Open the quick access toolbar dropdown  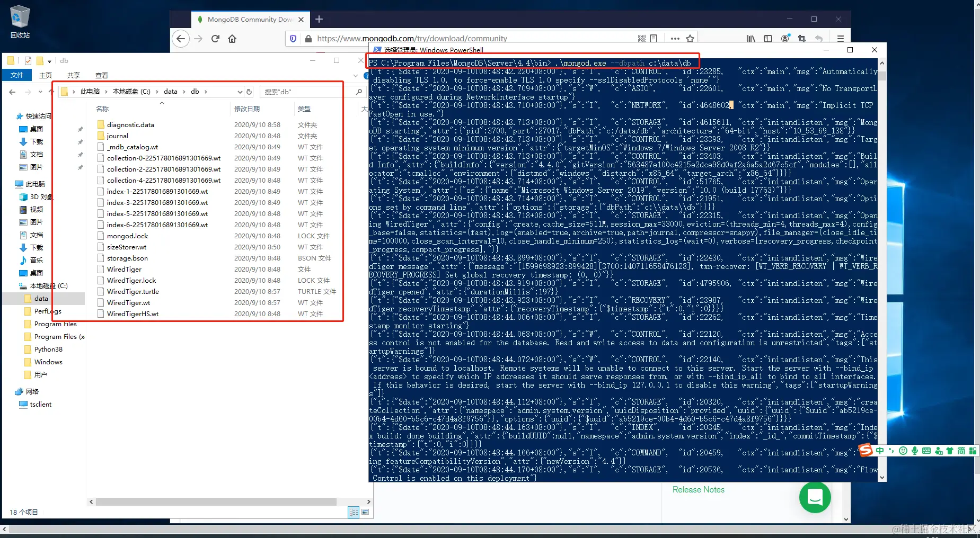pos(49,61)
